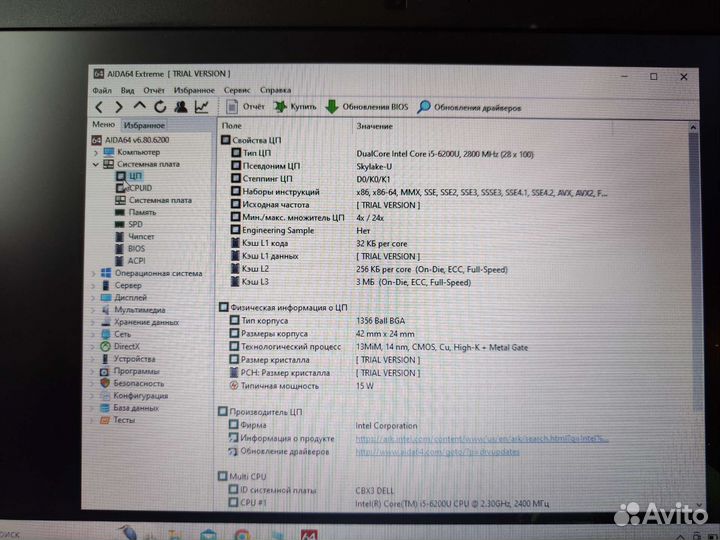Open the ark.intel.com product information link

click(x=482, y=439)
